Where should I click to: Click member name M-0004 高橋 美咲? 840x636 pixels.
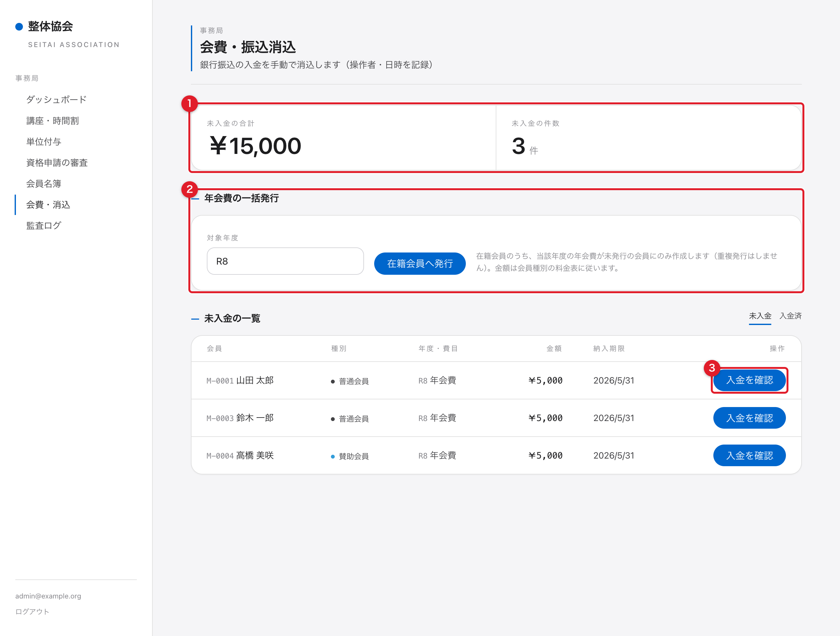[x=240, y=455]
